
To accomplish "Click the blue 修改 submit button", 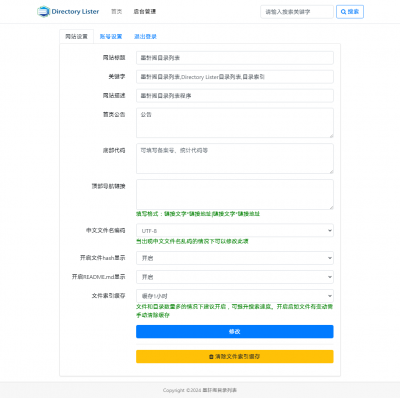I will [x=235, y=332].
